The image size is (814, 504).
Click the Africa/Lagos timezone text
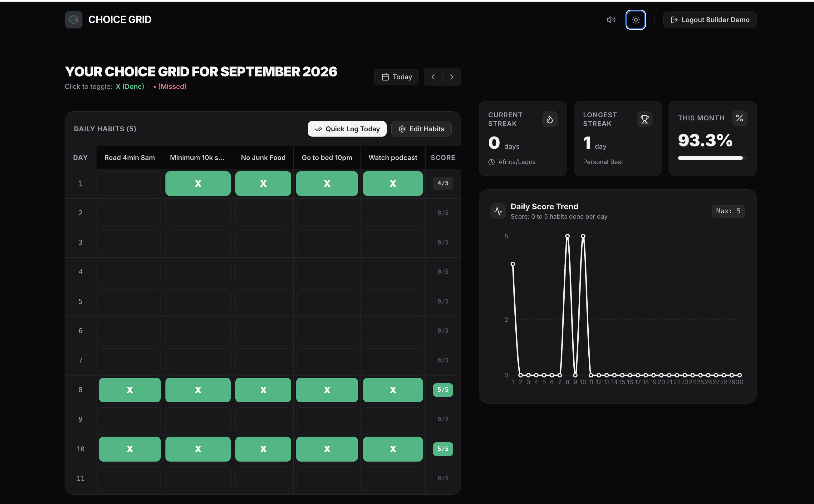pos(517,162)
